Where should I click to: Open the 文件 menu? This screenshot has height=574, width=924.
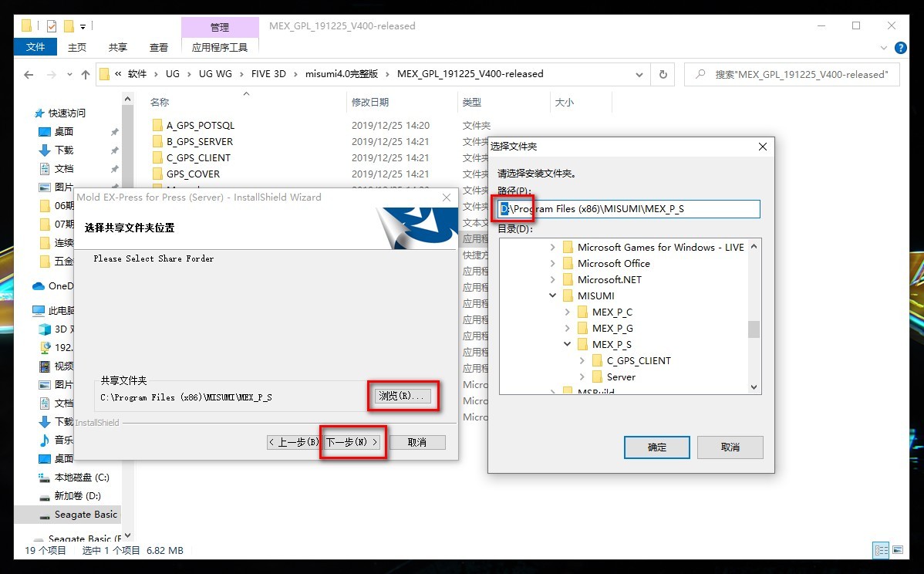point(35,47)
